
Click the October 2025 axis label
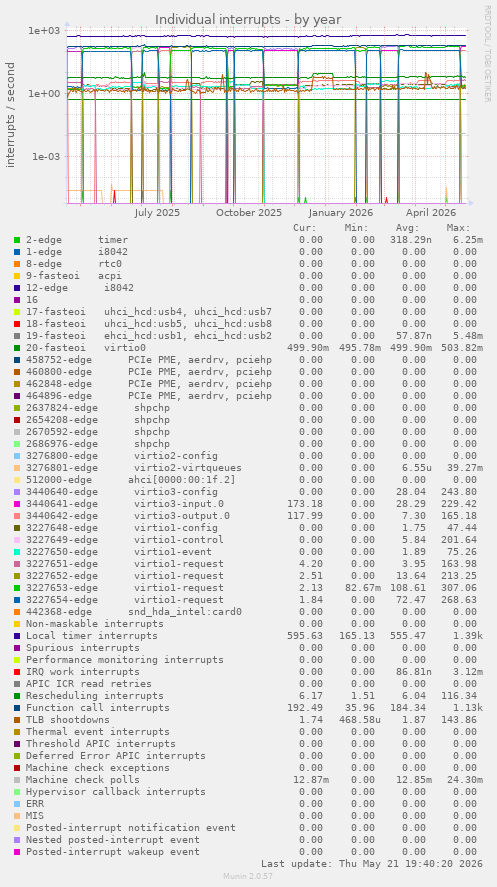(x=249, y=213)
